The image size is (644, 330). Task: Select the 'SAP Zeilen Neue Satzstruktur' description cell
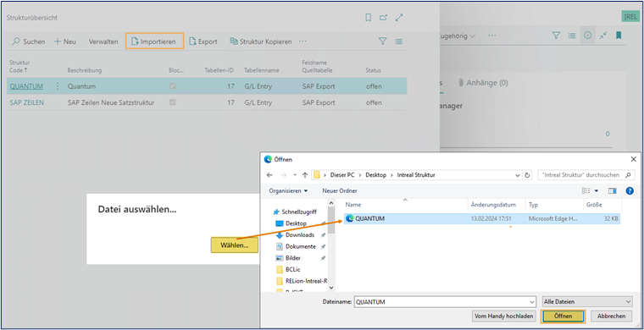(111, 102)
